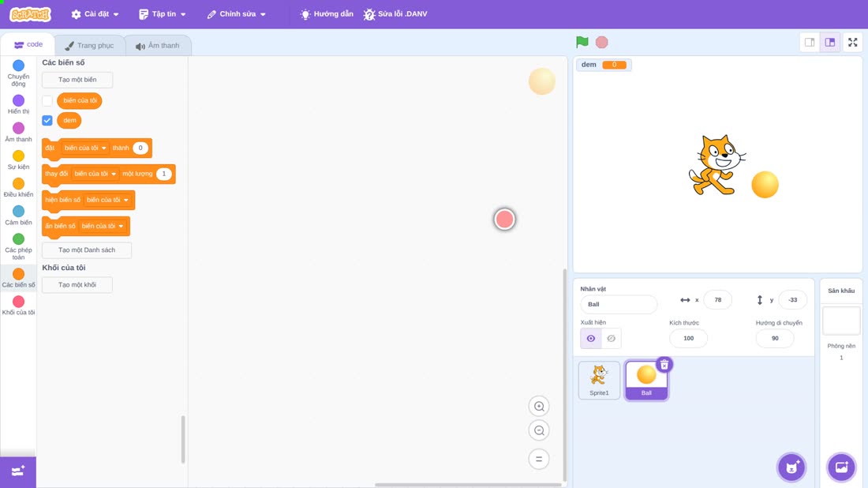Show the sprite with the eye button
Viewport: 868px width, 488px height.
point(591,339)
